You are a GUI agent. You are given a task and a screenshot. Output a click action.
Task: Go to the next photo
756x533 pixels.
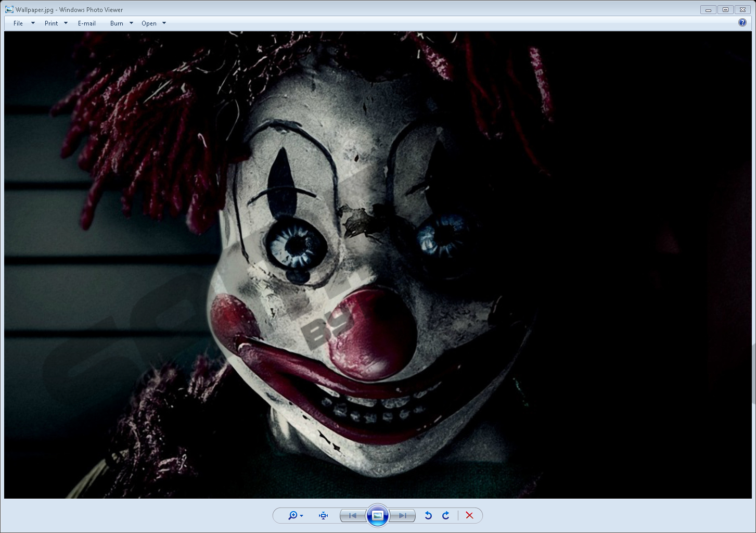(x=402, y=515)
